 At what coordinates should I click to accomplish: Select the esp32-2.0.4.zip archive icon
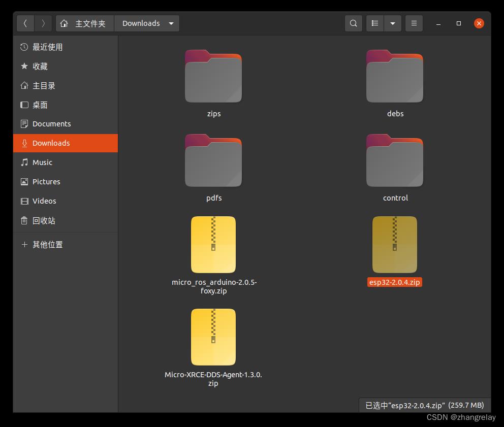coord(395,245)
